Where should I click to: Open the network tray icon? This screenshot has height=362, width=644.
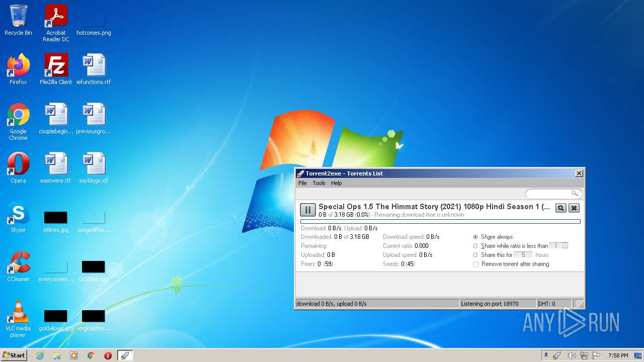tap(584, 355)
